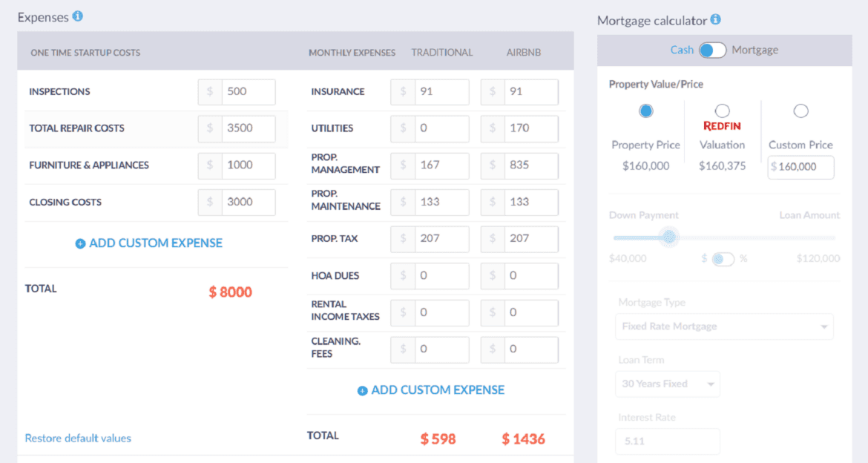Viewport: 868px width, 463px height.
Task: Click the Down Payment slider handle
Action: [x=669, y=236]
